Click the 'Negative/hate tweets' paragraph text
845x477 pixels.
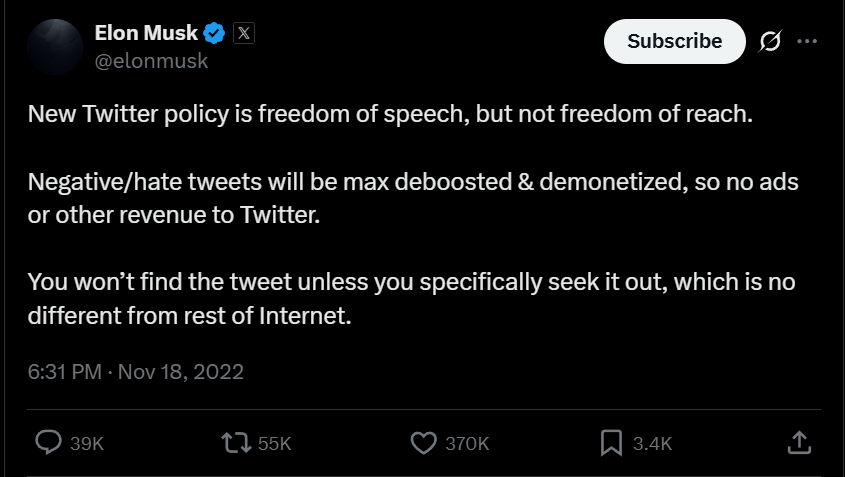pyautogui.click(x=413, y=198)
